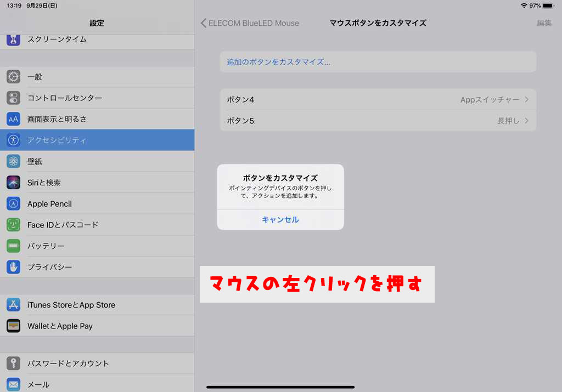The width and height of the screenshot is (562, 392).
Task: Select WalletとApple Pay row
Action: (97, 326)
